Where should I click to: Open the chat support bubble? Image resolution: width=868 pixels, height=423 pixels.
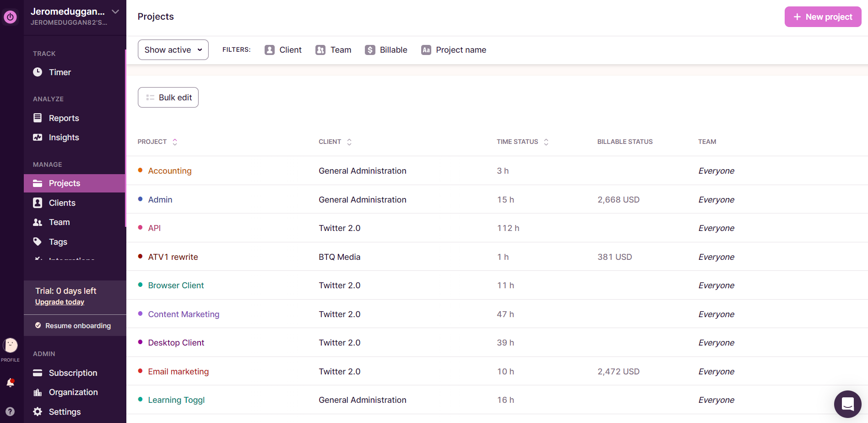[848, 404]
